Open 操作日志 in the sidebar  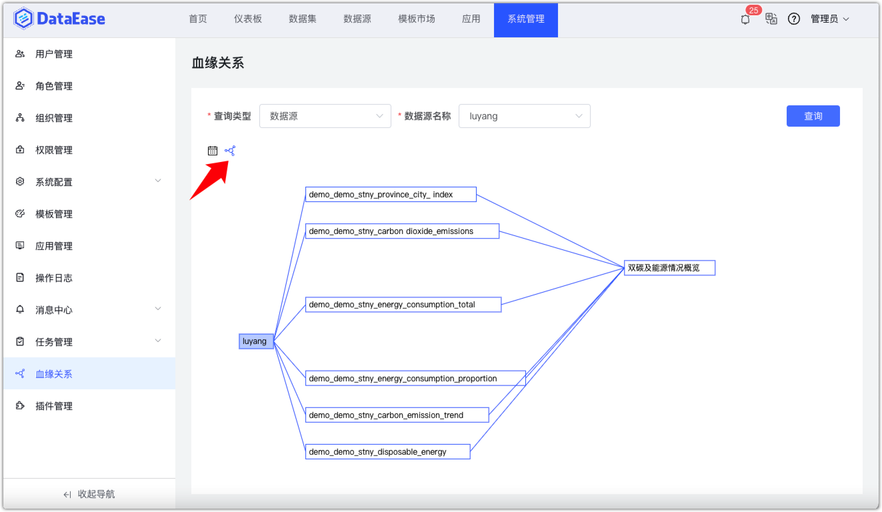pyautogui.click(x=89, y=277)
